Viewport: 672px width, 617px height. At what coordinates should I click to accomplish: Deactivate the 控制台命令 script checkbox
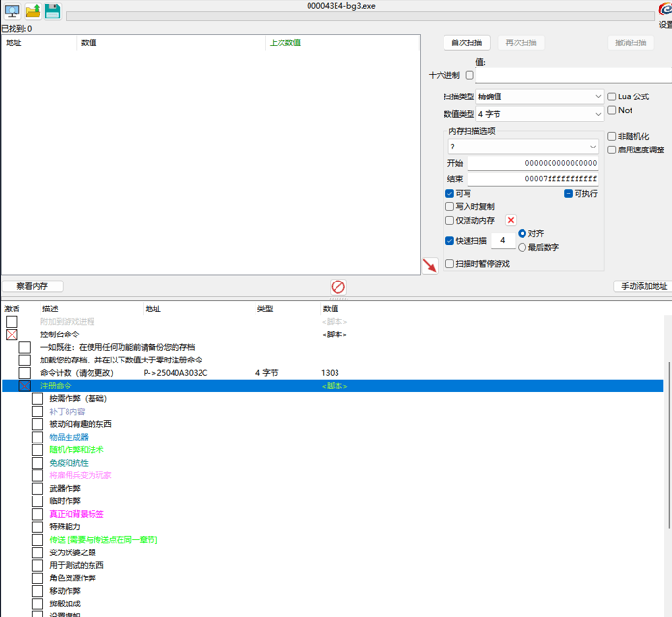pyautogui.click(x=12, y=335)
